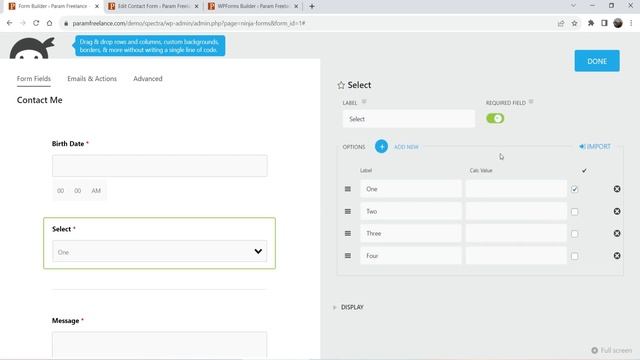Click the Full screen button
Screen dimensions: 640x360
tap(611, 350)
